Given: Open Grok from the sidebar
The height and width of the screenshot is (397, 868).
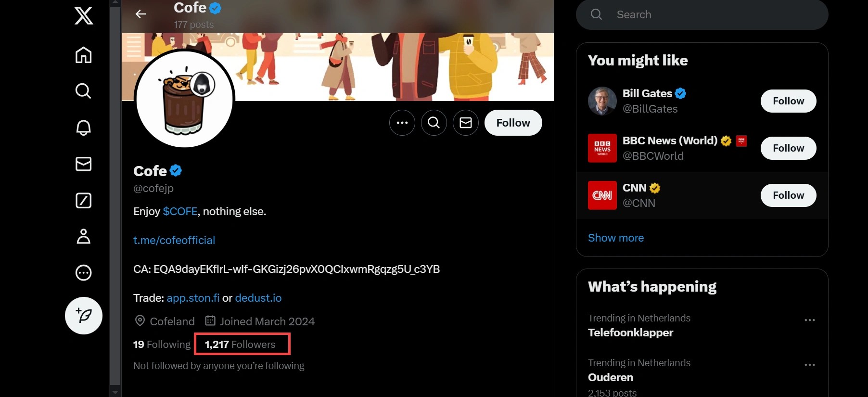Looking at the screenshot, I should click(84, 201).
